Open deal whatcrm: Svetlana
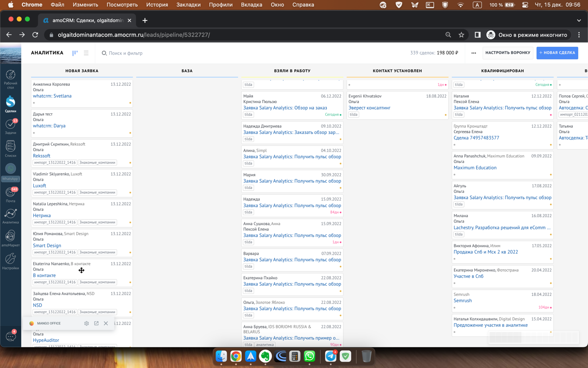Viewport: 588px width, 368px height. [x=52, y=96]
